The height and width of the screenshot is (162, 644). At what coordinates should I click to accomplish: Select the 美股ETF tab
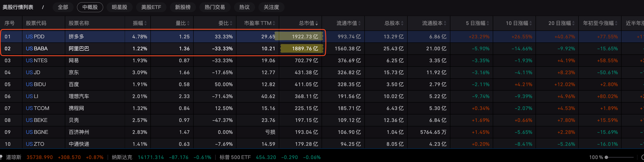(x=151, y=7)
